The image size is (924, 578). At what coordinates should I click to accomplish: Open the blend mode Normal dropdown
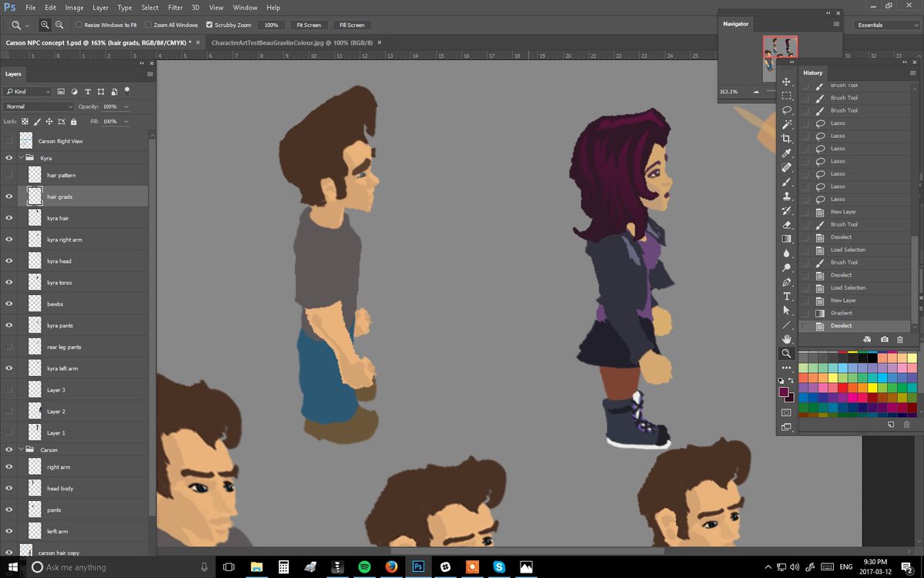[x=38, y=106]
